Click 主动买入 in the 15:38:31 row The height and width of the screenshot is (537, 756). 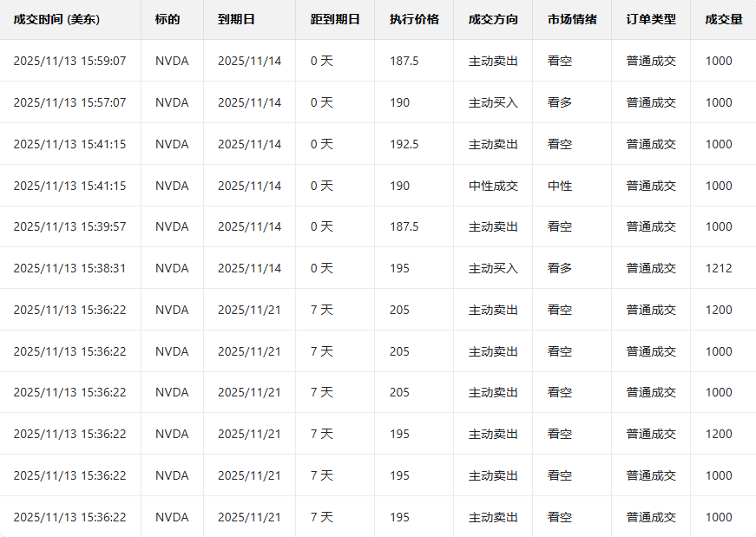point(493,268)
